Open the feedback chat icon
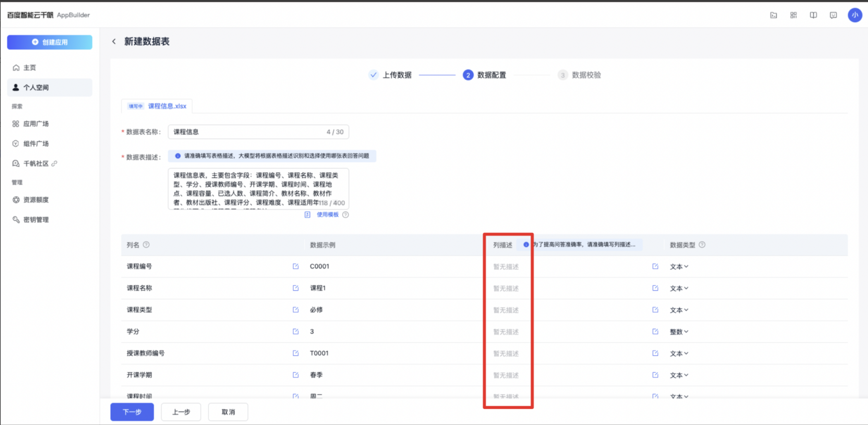 [x=833, y=15]
